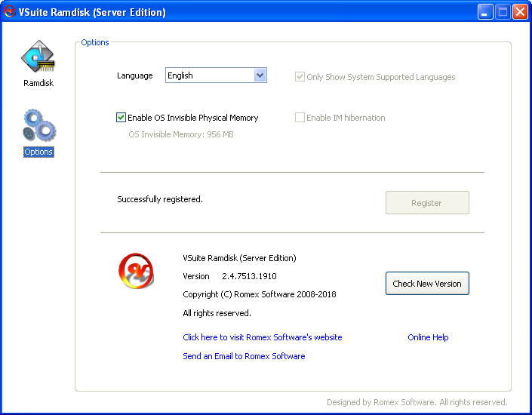Click 'All rights reserved.' about text
Image resolution: width=532 pixels, height=415 pixels.
click(x=217, y=313)
